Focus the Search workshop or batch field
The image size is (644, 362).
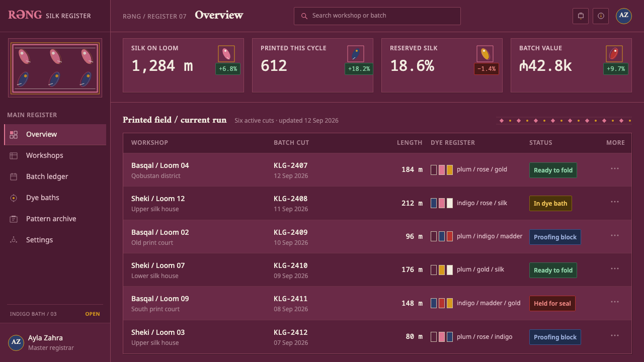point(377,16)
